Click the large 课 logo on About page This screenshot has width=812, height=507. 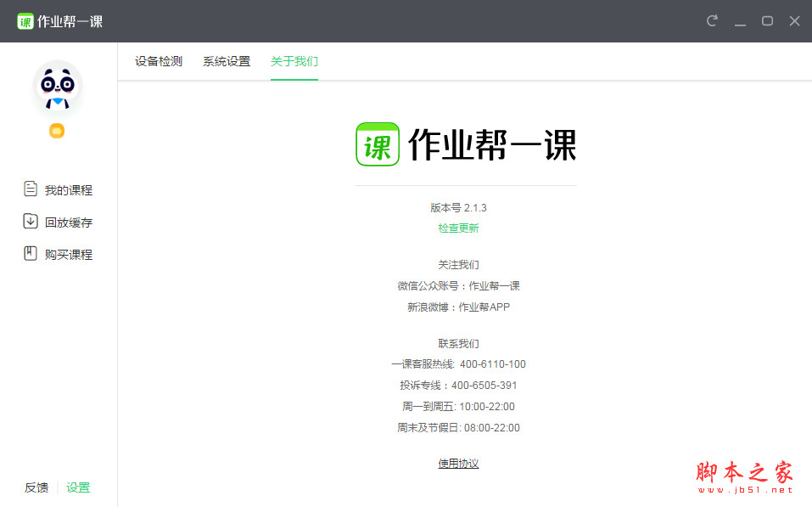[x=378, y=144]
